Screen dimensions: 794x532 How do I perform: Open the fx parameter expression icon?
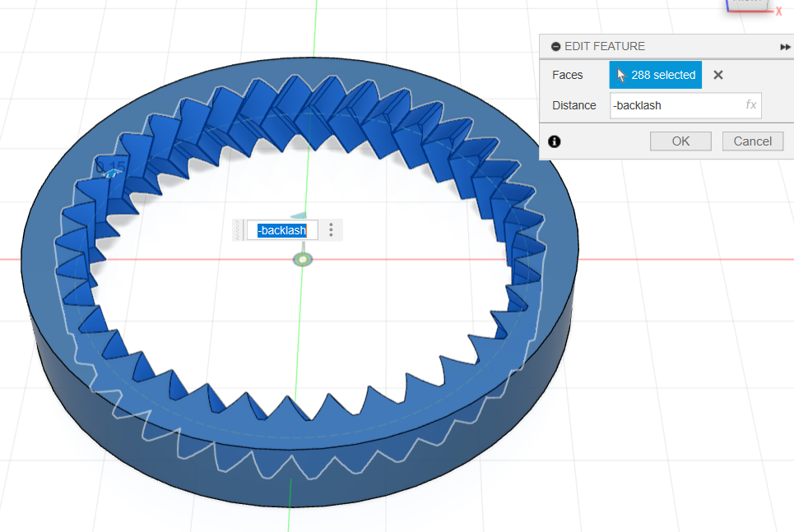(750, 105)
